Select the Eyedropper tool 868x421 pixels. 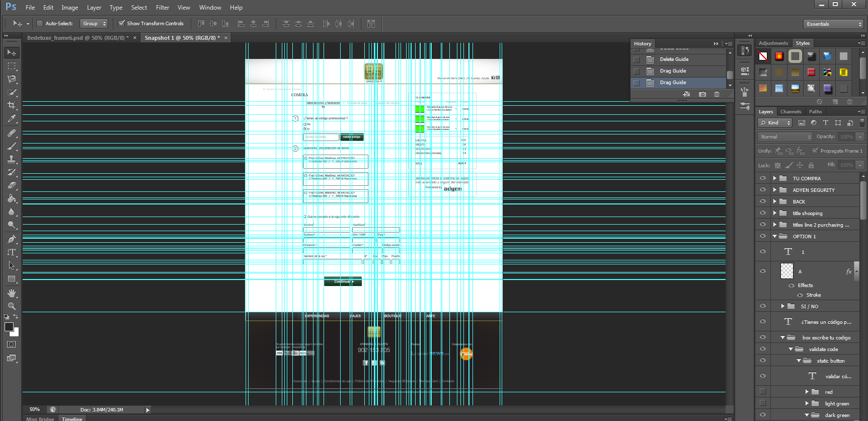tap(12, 118)
